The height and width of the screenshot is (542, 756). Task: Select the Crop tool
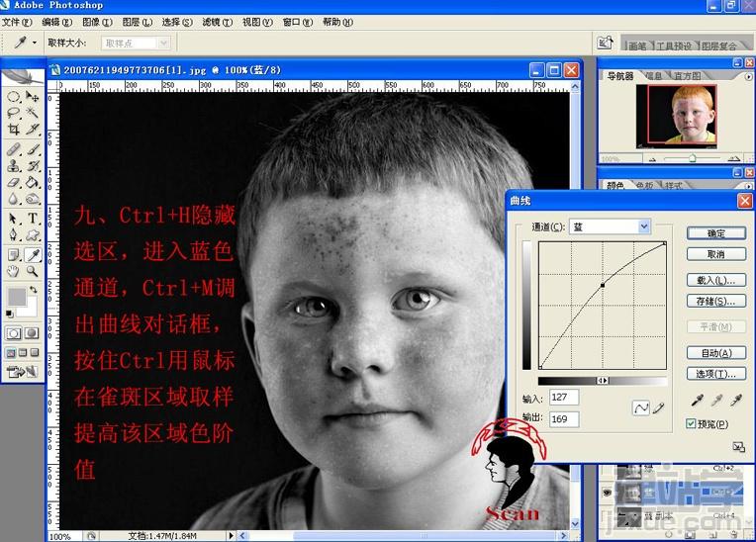coord(14,130)
